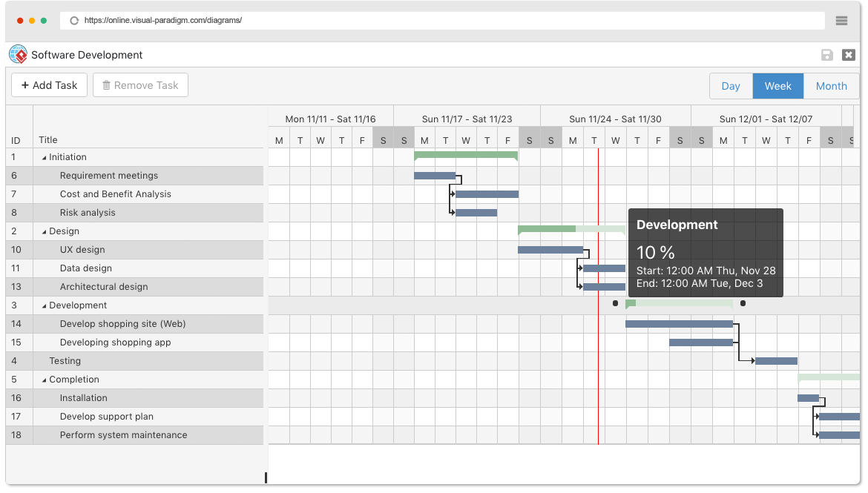Select the Installation row
The image size is (868, 493).
[x=134, y=398]
